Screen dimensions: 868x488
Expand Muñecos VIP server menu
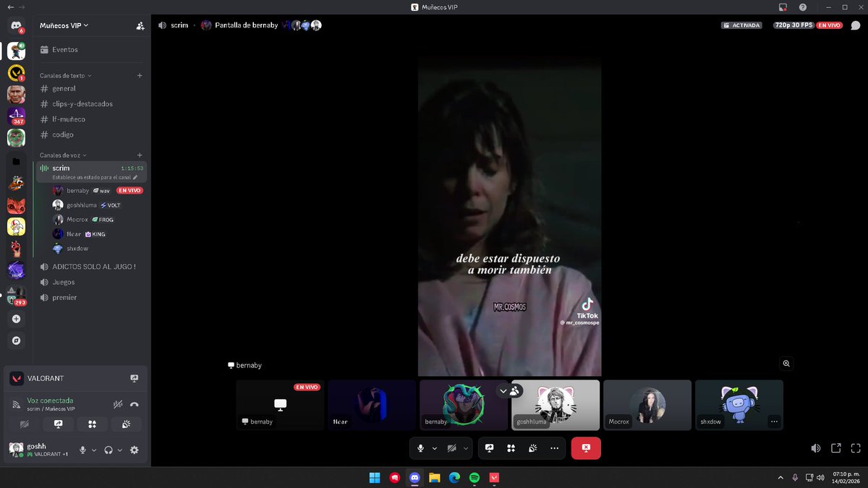[x=64, y=25]
